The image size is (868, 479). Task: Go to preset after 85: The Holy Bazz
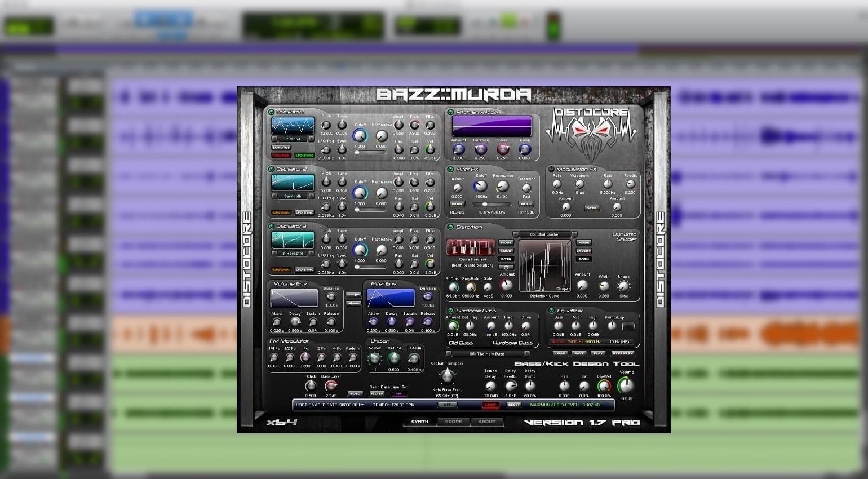(526, 354)
